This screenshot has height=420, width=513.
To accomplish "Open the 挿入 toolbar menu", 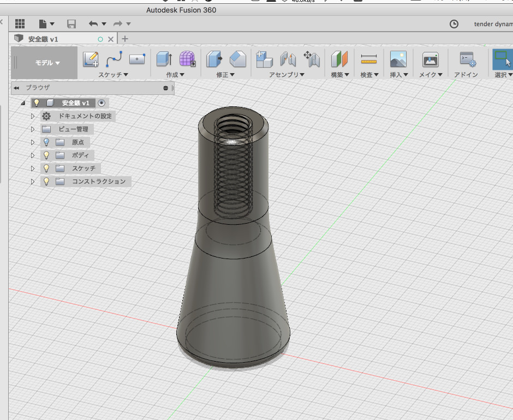I will pos(399,75).
